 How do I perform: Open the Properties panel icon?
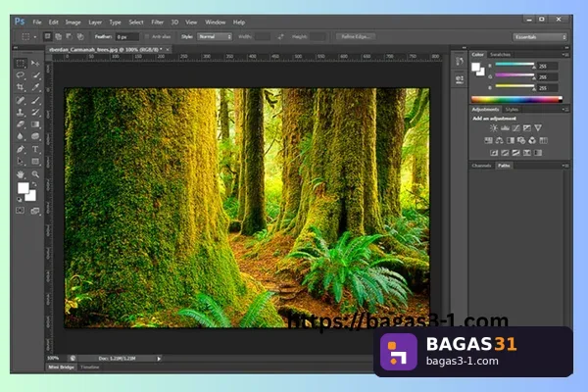tap(460, 79)
